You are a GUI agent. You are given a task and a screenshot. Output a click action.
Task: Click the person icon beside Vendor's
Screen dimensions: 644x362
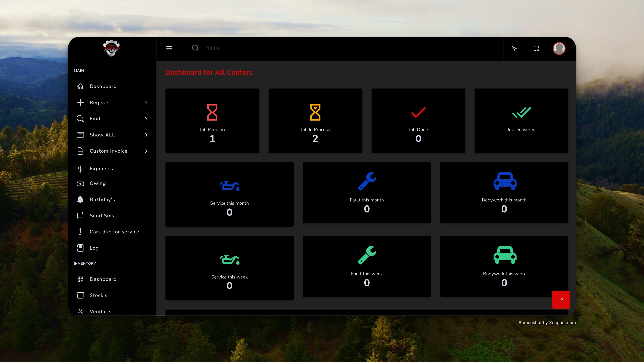pos(80,312)
